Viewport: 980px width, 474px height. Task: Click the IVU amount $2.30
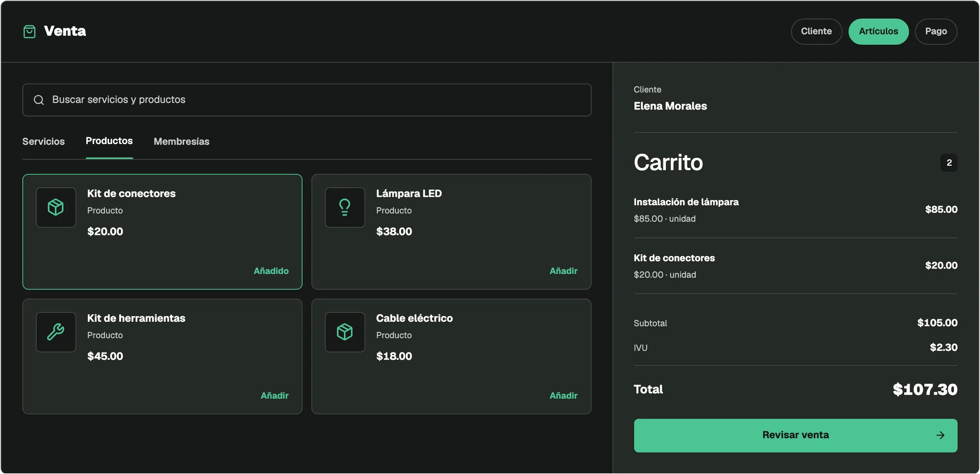pyautogui.click(x=943, y=348)
